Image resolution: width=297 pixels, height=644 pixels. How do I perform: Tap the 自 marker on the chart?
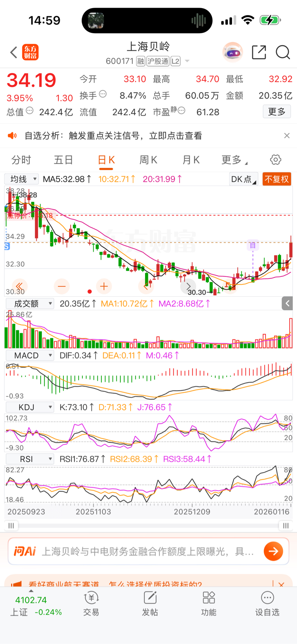[253, 245]
